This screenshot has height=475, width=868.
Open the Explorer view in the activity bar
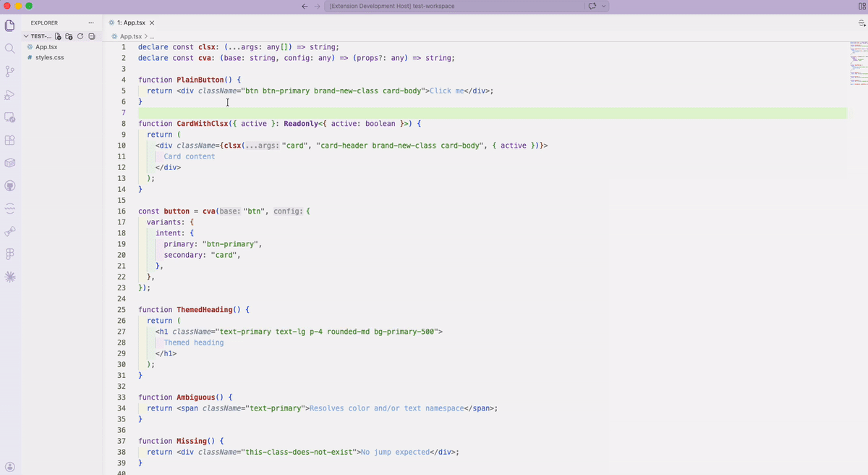coord(10,26)
